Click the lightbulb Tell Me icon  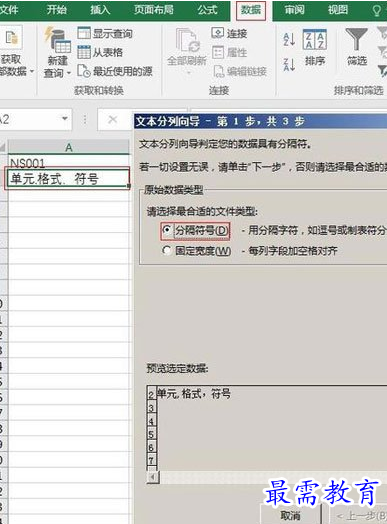[x=377, y=10]
